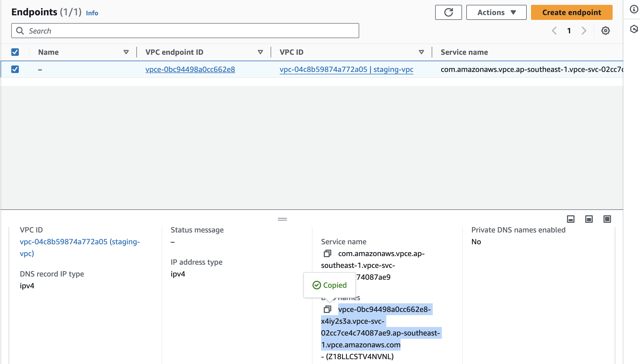Collapse the split panel to minimum size

pyautogui.click(x=570, y=219)
